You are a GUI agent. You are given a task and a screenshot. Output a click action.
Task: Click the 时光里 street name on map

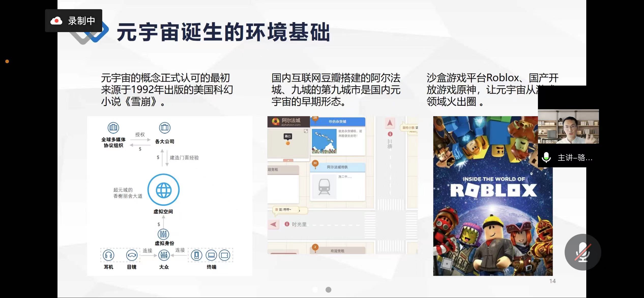click(299, 224)
